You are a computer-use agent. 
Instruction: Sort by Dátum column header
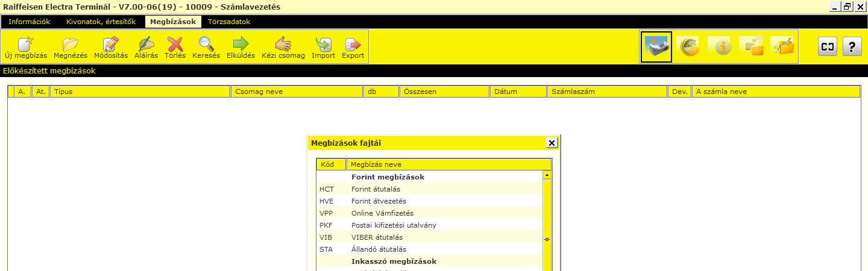[x=518, y=92]
